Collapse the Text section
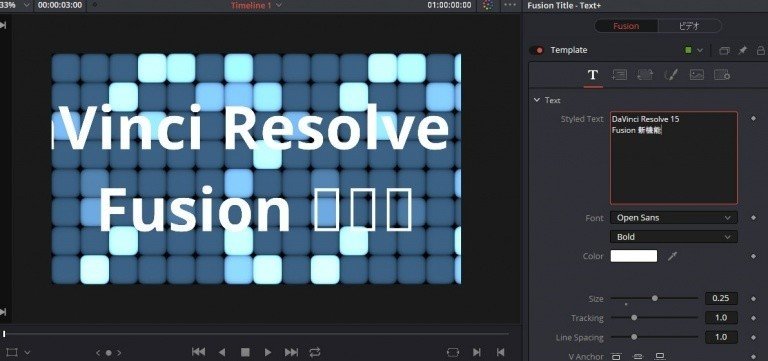 pos(536,100)
